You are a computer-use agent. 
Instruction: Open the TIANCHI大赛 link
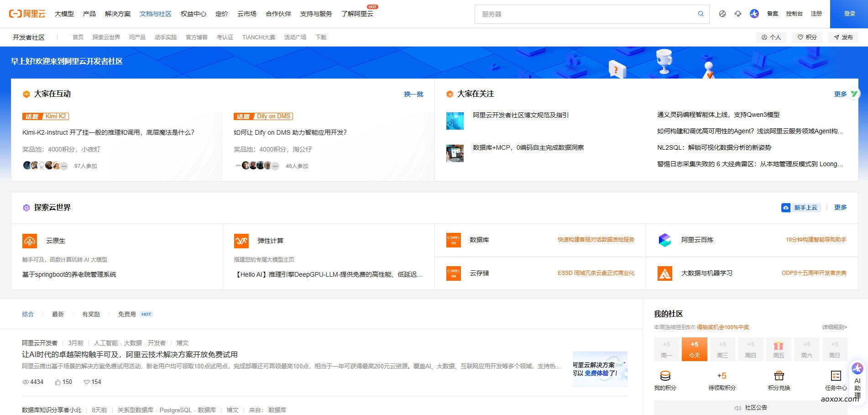258,37
